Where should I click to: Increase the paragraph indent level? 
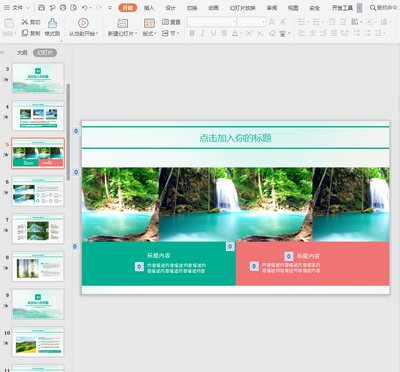coord(343,22)
